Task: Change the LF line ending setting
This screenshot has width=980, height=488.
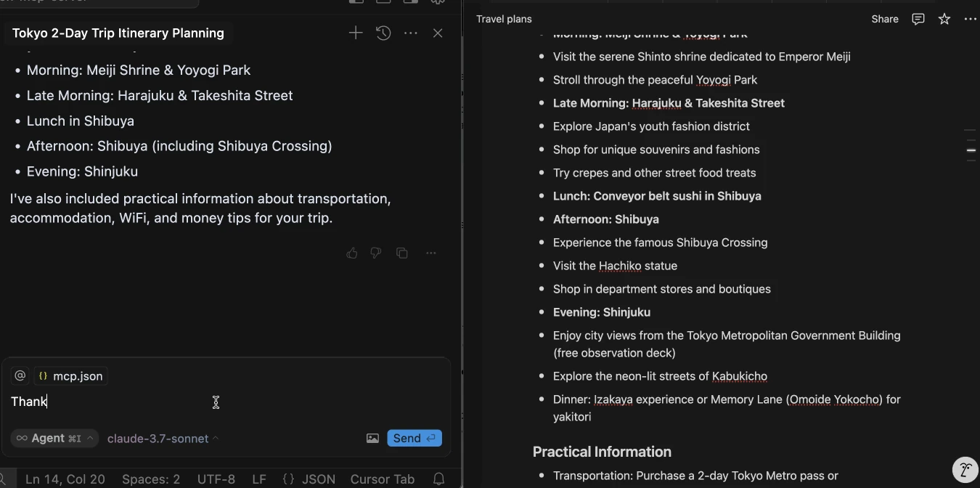Action: pyautogui.click(x=258, y=479)
